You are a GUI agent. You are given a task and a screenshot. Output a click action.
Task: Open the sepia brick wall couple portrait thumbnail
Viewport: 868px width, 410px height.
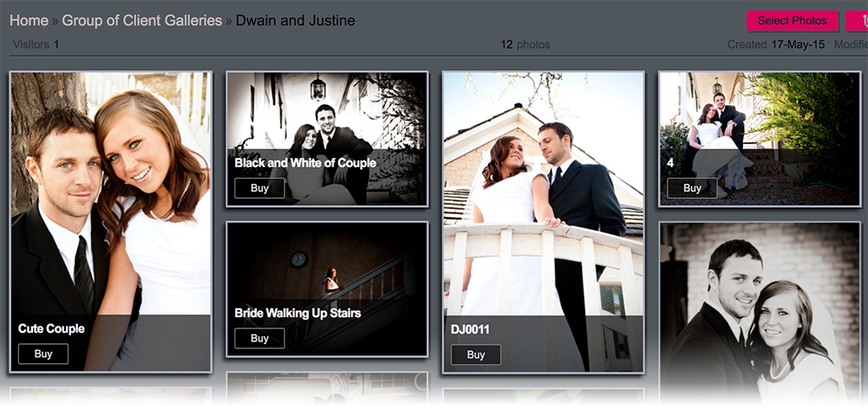759,313
